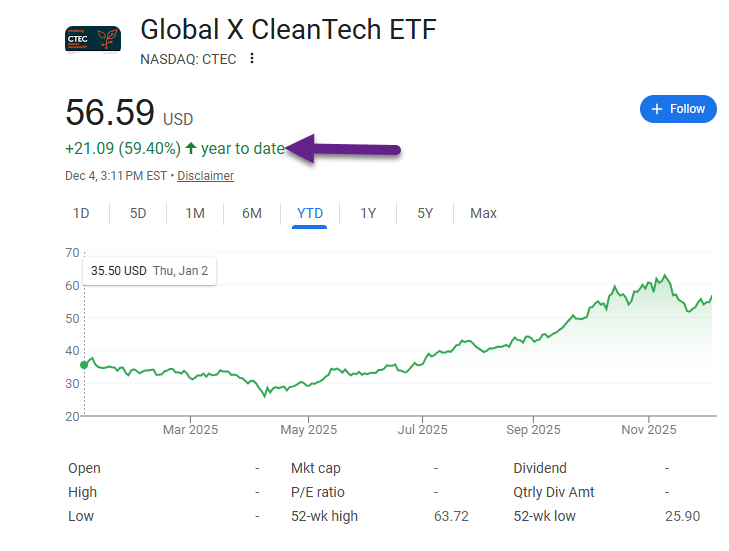The image size is (729, 551).
Task: Show the 5Y price chart
Action: (x=425, y=213)
